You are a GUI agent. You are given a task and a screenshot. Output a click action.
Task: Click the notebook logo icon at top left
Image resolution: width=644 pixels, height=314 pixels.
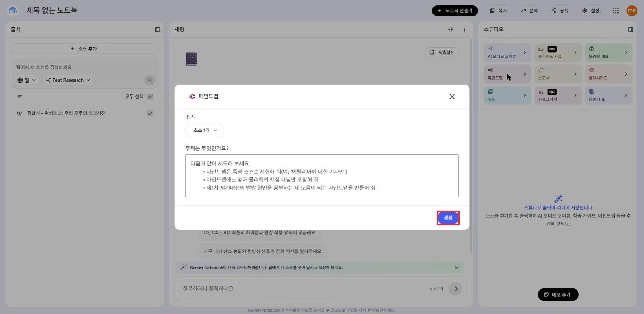[13, 11]
